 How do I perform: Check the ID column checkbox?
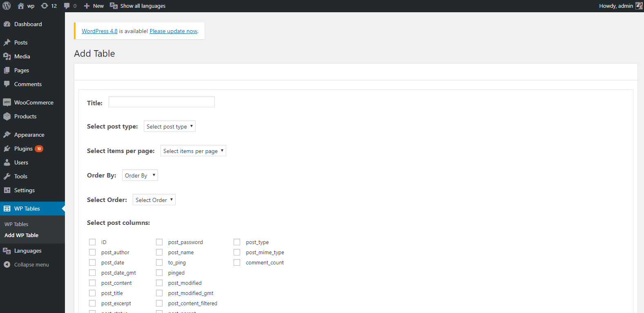point(92,242)
